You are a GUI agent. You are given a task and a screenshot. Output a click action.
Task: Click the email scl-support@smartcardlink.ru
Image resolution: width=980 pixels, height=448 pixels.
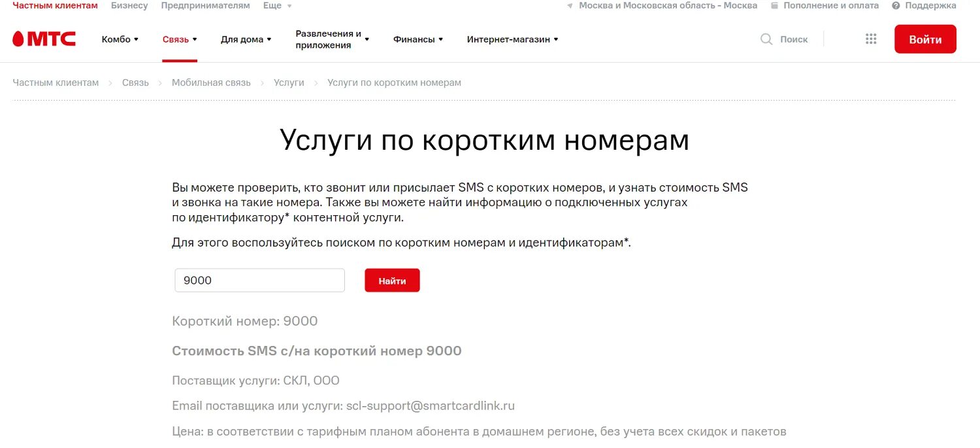[x=431, y=406]
